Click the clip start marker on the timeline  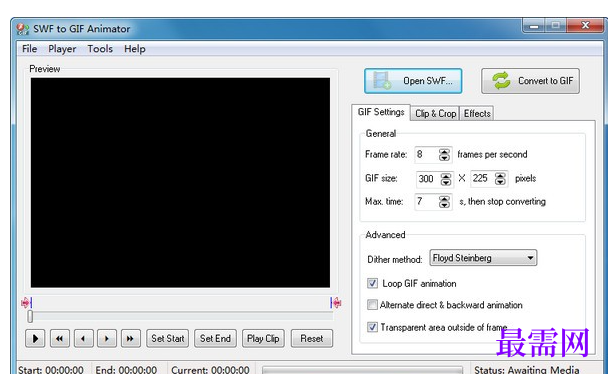tap(26, 302)
